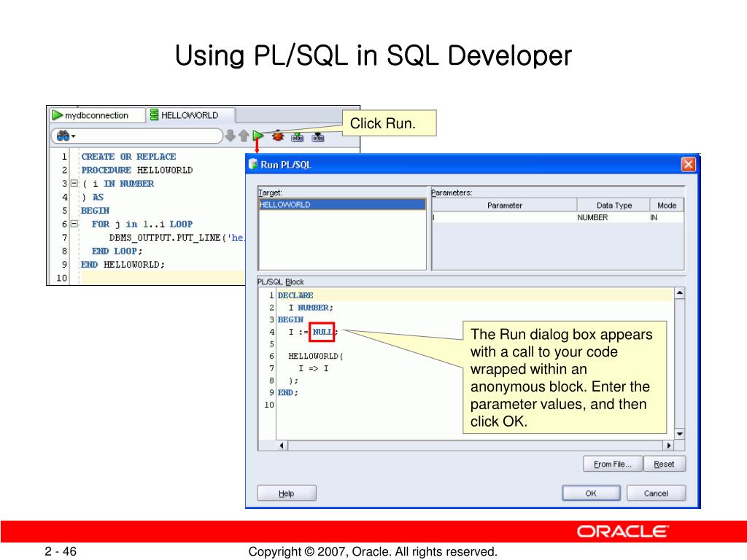
Task: Click the BEGIN keyword on editor line 5
Action: point(95,211)
